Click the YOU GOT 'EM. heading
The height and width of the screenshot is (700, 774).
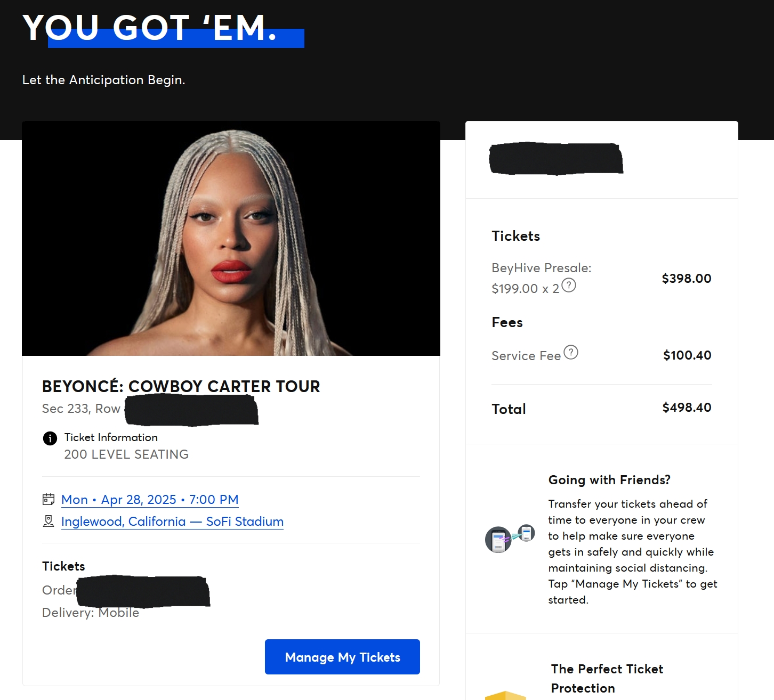point(150,28)
